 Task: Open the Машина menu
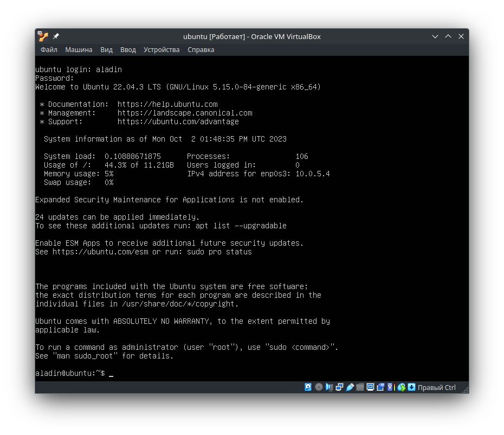pos(79,49)
